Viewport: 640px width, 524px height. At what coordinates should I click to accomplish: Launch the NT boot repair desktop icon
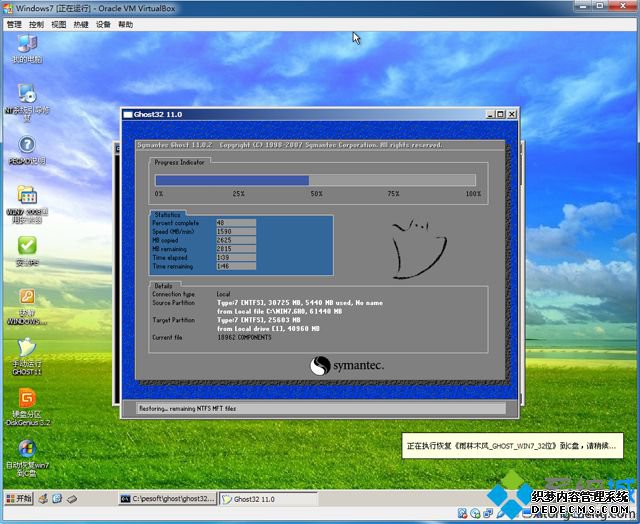27,103
